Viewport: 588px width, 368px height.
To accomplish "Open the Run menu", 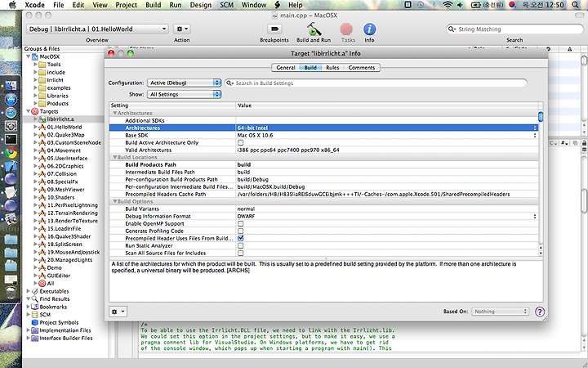I will (175, 5).
